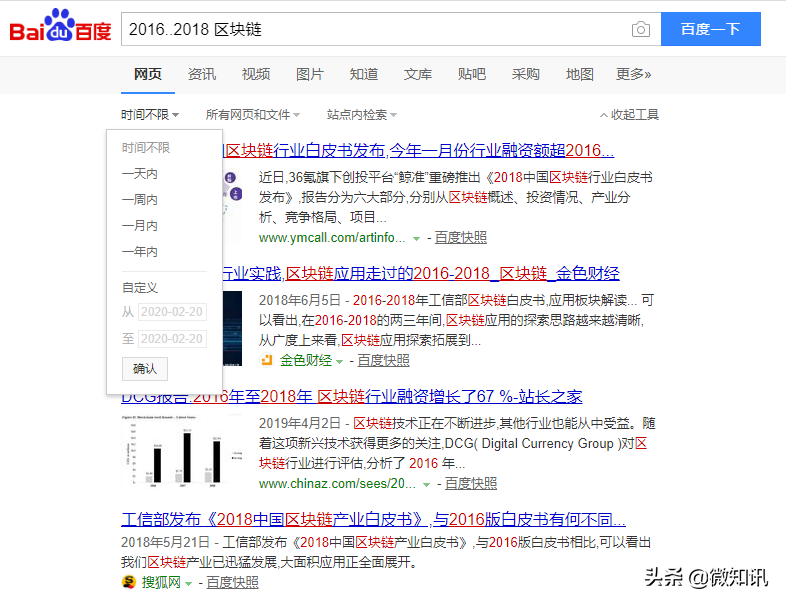Open the bar chart thumbnail of DCG result
This screenshot has height=605, width=786.
point(181,450)
